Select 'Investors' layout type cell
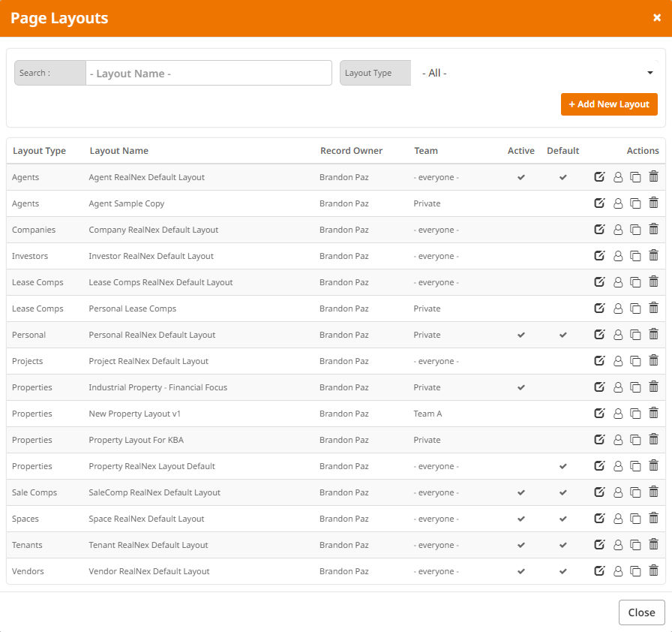Screen dimensions: 672x632 (30, 256)
